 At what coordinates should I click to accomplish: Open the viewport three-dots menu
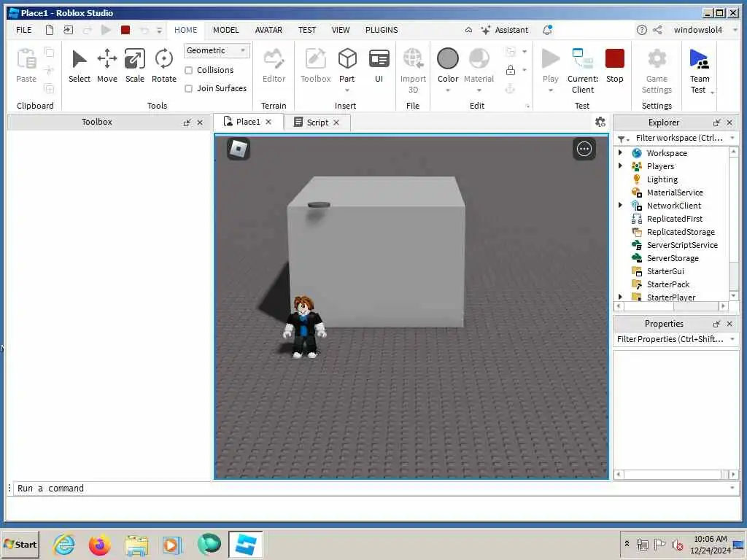[584, 149]
